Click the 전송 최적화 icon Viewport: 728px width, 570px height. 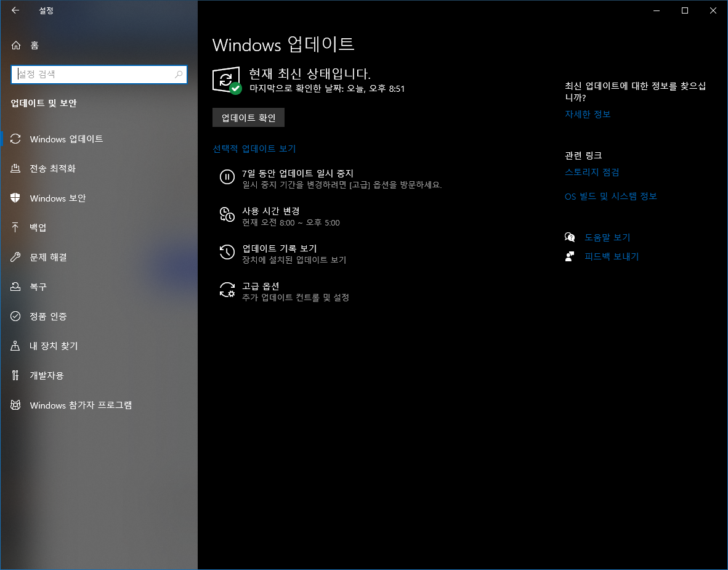click(x=15, y=168)
